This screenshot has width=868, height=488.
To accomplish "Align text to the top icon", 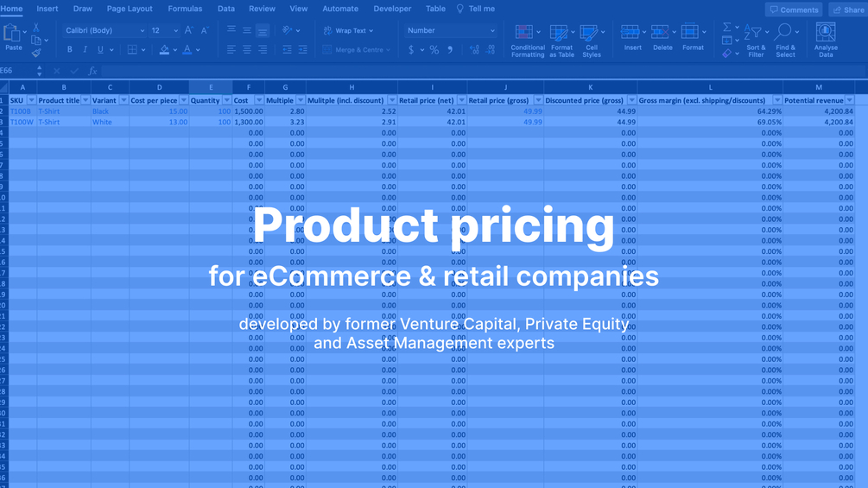I will pos(231,30).
